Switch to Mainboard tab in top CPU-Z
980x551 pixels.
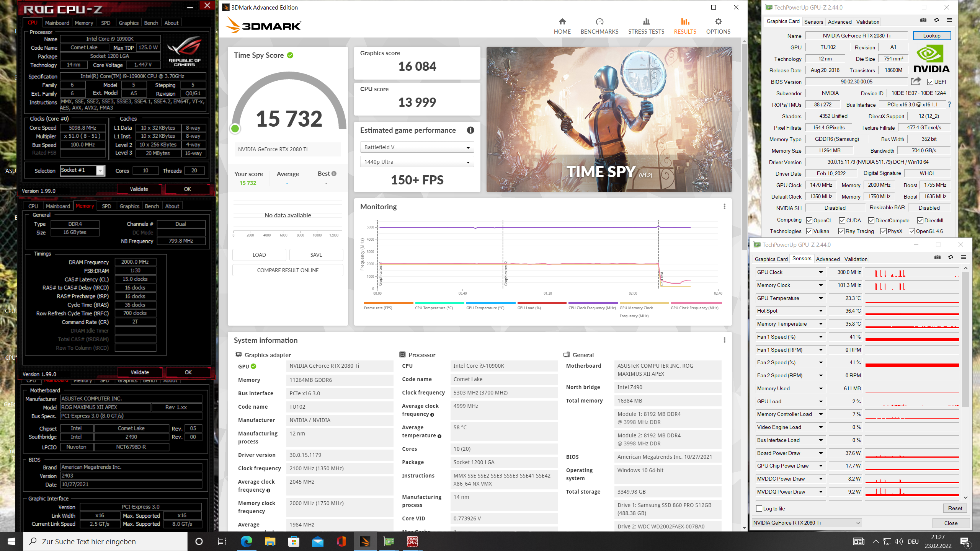pyautogui.click(x=57, y=23)
